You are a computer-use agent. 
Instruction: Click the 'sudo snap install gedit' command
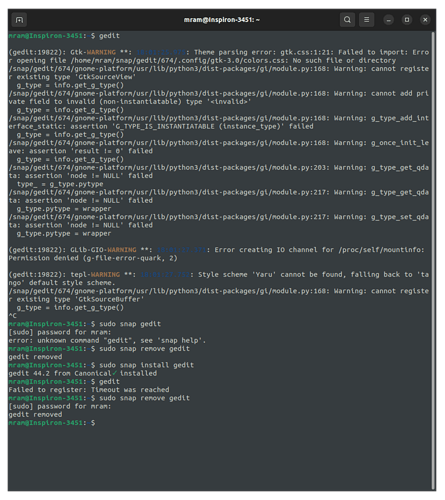tap(101, 365)
